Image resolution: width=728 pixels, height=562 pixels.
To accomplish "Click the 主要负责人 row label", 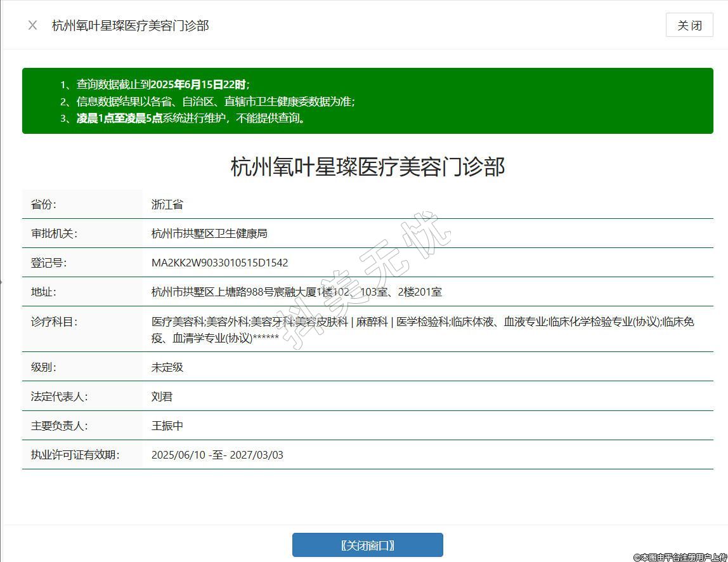I will 59,426.
